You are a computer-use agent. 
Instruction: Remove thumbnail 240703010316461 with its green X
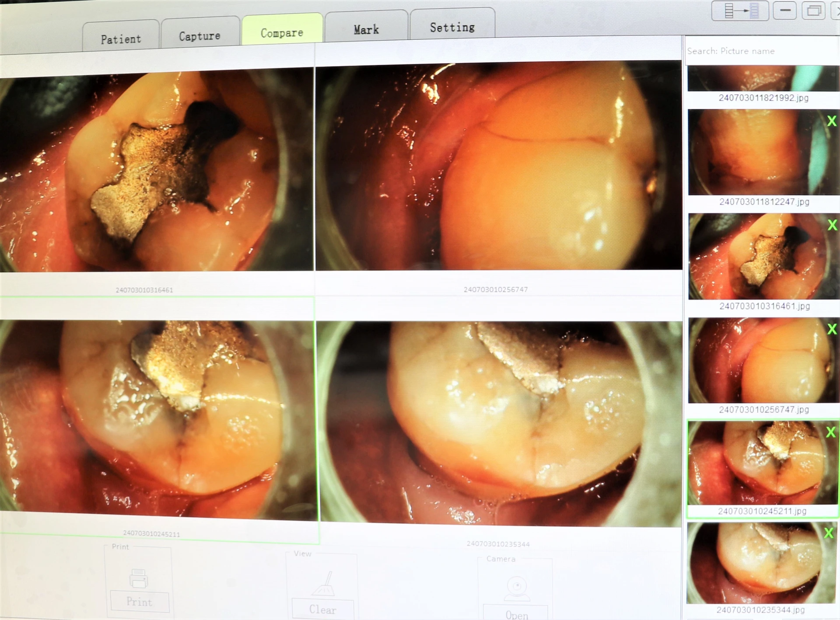[x=832, y=225]
